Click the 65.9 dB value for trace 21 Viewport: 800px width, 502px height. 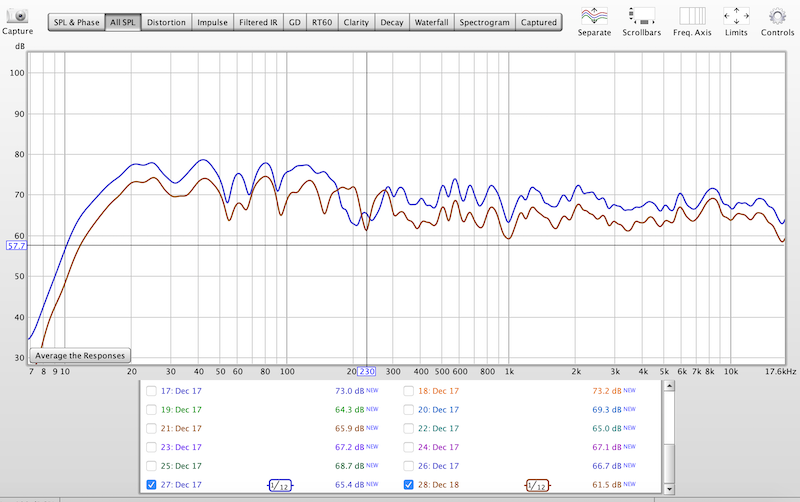pos(349,429)
